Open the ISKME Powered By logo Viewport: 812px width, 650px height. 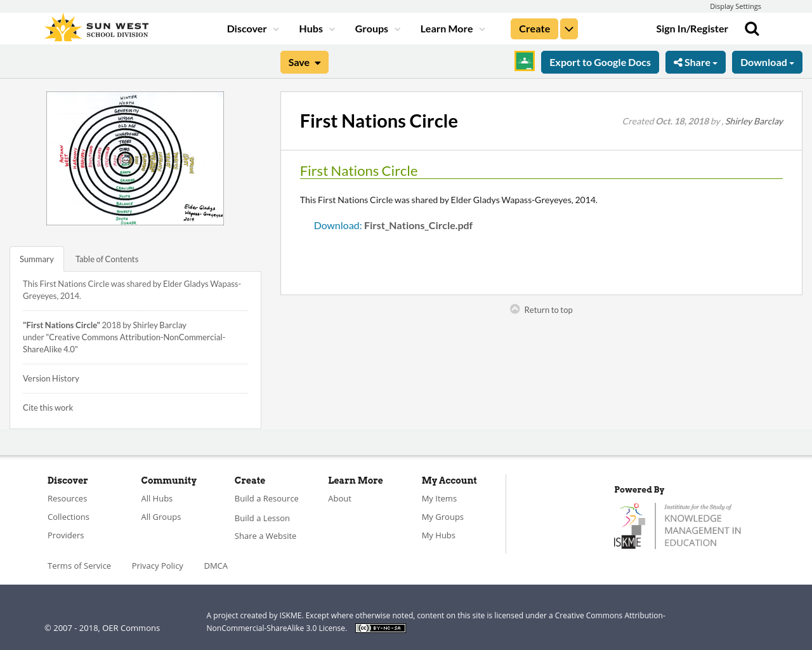coord(678,524)
